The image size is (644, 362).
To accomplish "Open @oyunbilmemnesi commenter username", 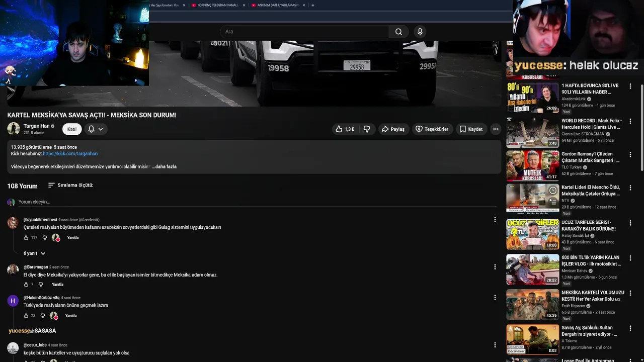I will coord(40,220).
